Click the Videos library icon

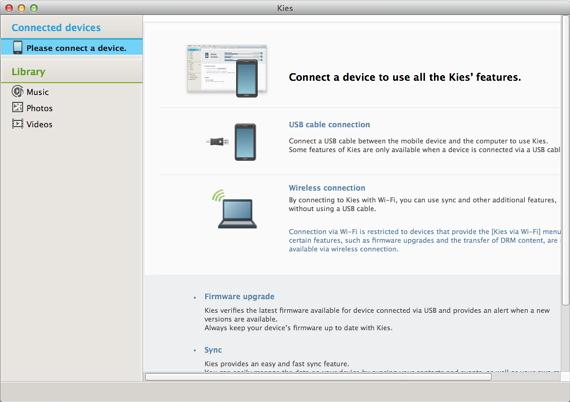(17, 124)
